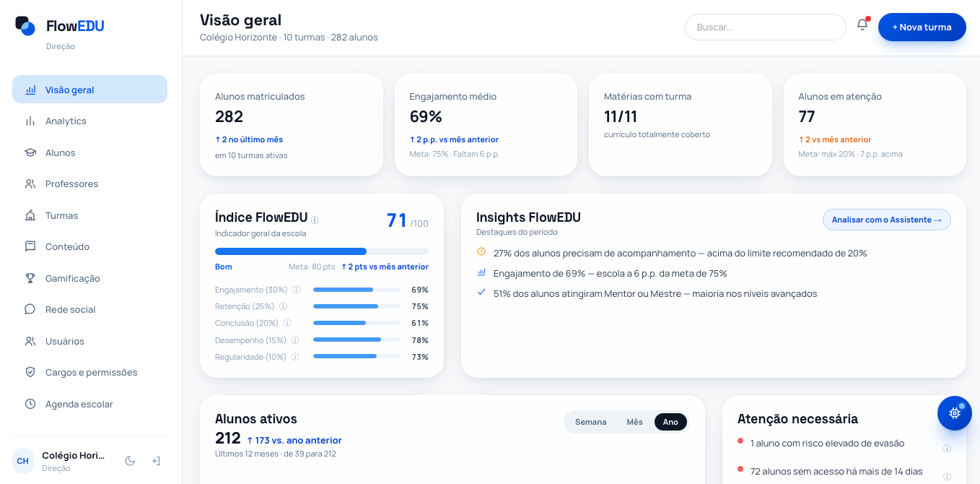Info icon for risco elevado de evasão

[947, 449]
